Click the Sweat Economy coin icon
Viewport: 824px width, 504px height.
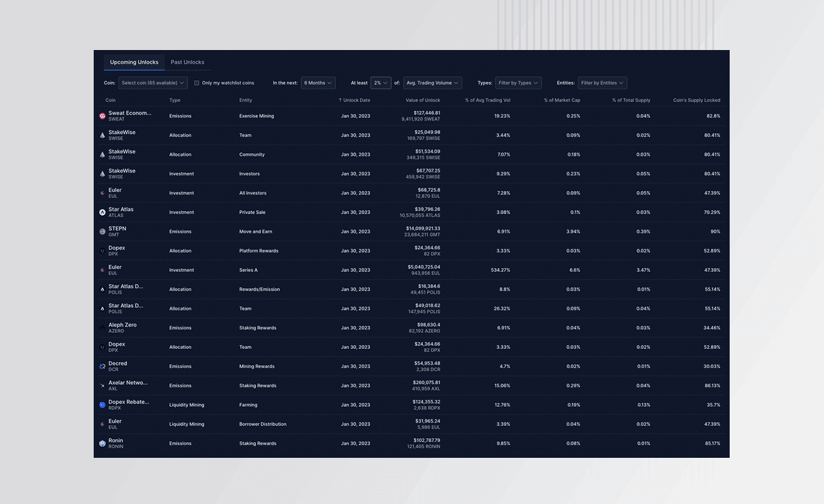102,116
